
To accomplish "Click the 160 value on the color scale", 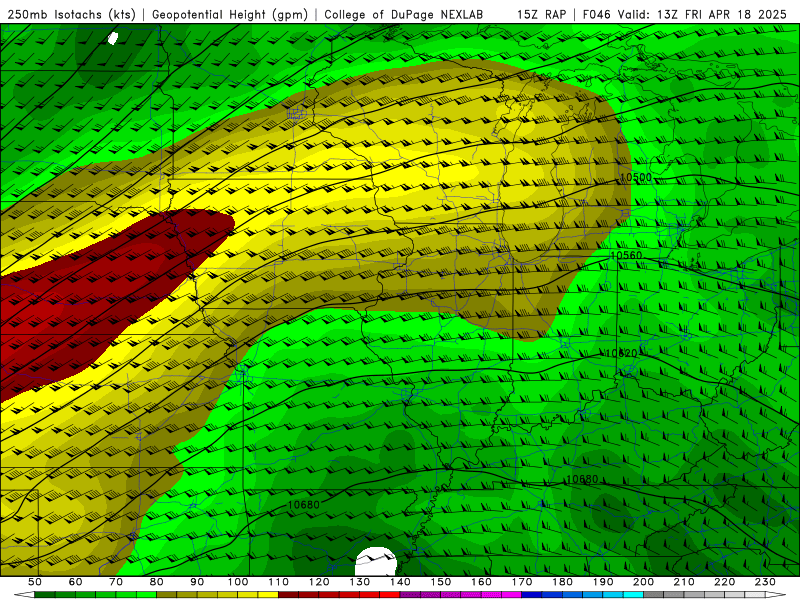I will [x=481, y=582].
